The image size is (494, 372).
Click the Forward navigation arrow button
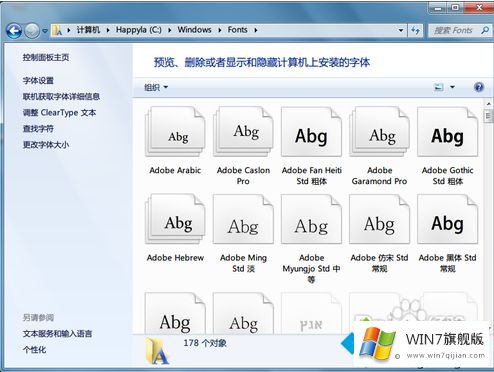pos(32,31)
